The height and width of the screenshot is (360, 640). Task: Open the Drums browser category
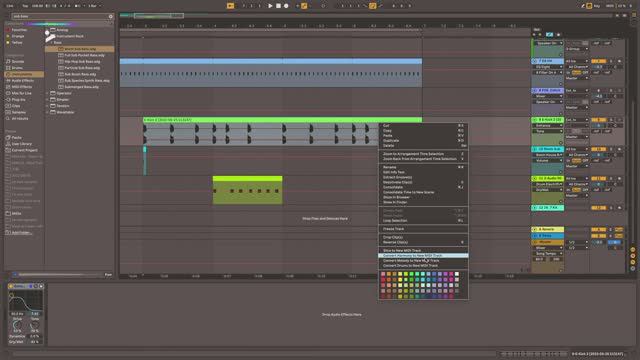click(17, 68)
